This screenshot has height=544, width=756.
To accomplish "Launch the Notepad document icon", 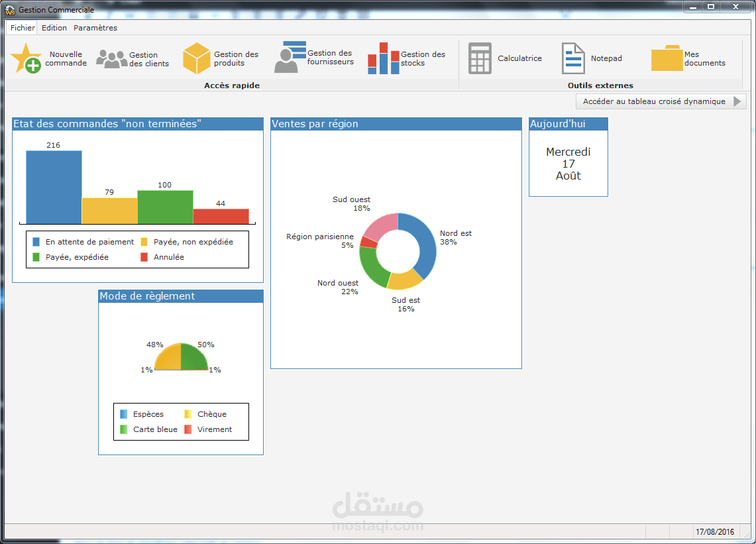I will click(573, 58).
